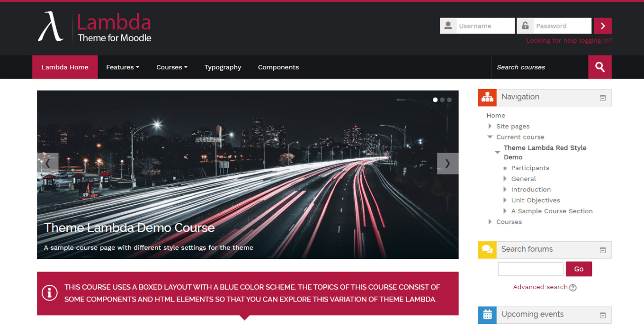Click the red login arrow button
The image size is (644, 328).
coord(602,26)
